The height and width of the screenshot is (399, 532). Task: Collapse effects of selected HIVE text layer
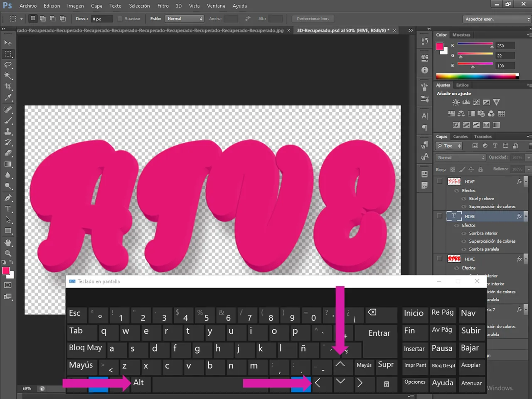(526, 216)
